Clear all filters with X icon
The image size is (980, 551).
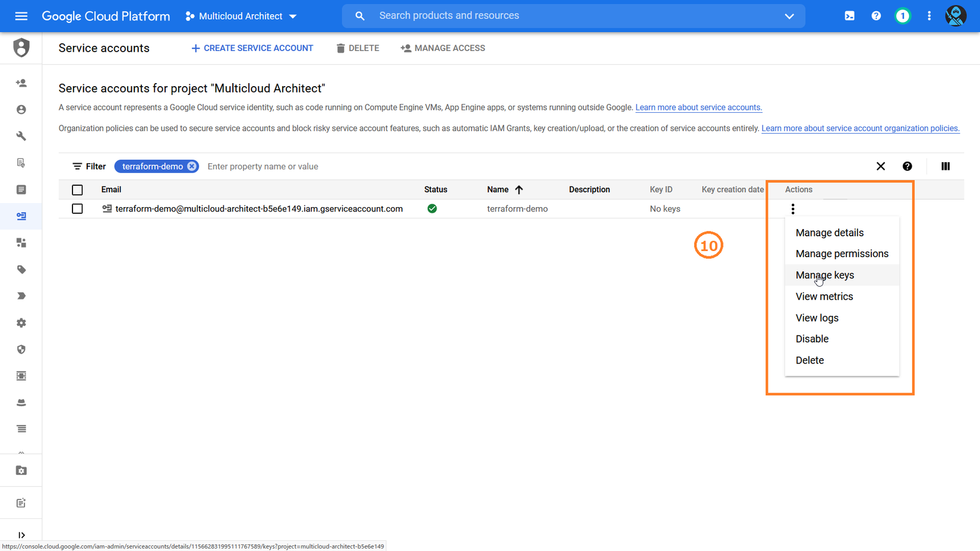(881, 166)
